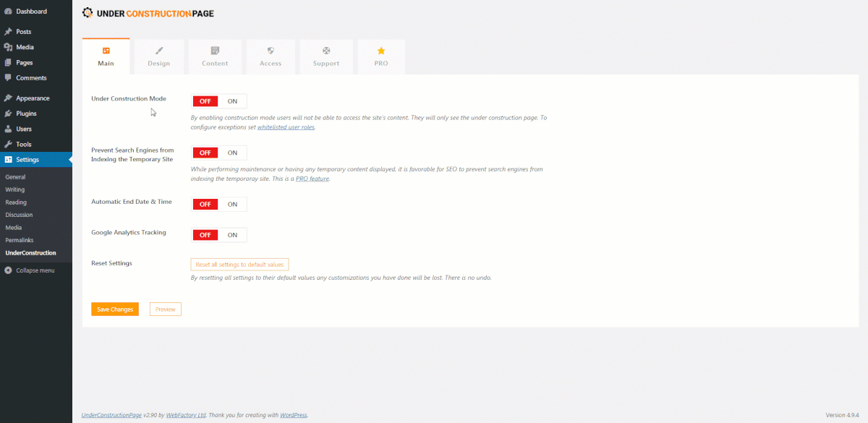The height and width of the screenshot is (423, 868).
Task: Click the Preview button
Action: (x=166, y=309)
